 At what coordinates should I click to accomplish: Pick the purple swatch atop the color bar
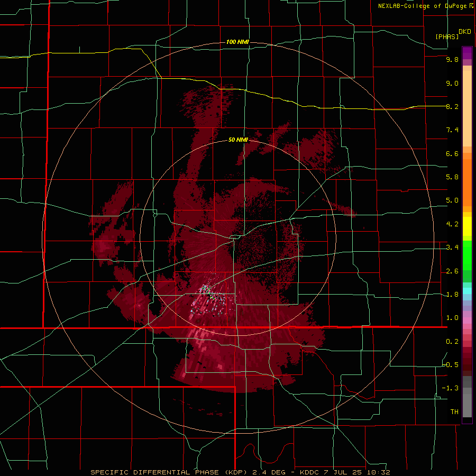pos(467,53)
